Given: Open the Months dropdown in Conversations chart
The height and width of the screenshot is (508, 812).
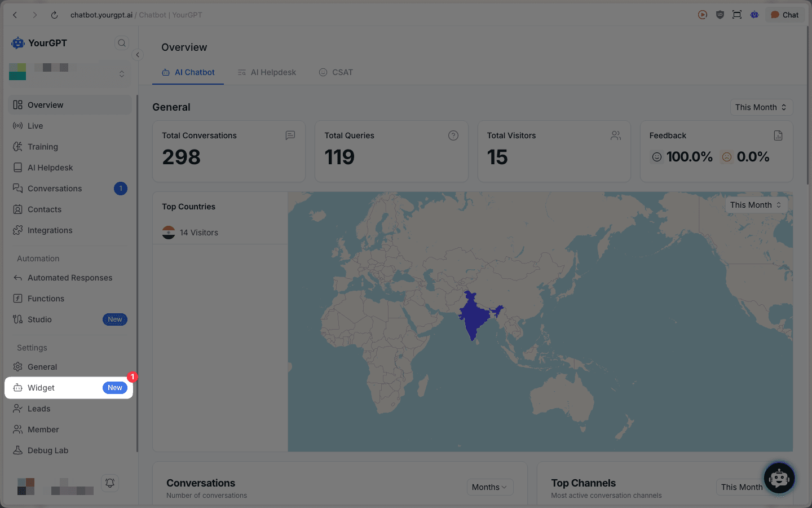Looking at the screenshot, I should click(489, 487).
